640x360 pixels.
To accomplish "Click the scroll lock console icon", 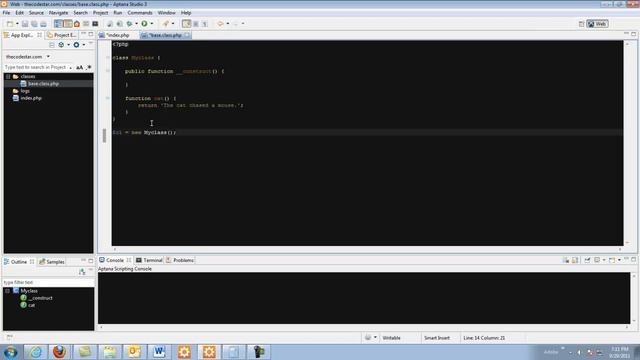I will coord(575,260).
